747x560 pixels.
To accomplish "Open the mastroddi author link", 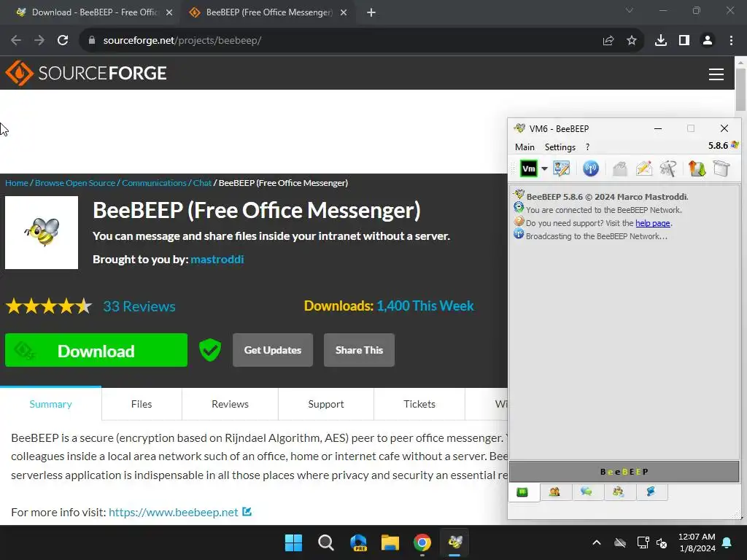I will click(x=217, y=260).
